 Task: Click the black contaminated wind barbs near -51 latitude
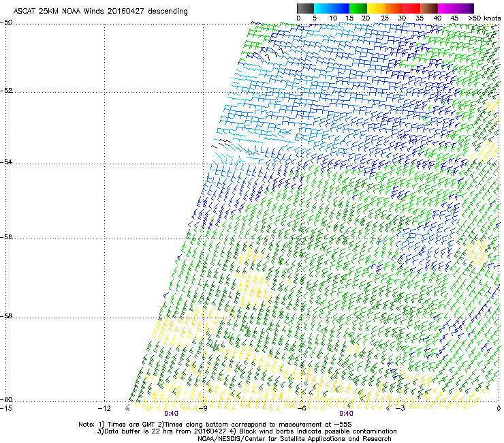pyautogui.click(x=274, y=55)
